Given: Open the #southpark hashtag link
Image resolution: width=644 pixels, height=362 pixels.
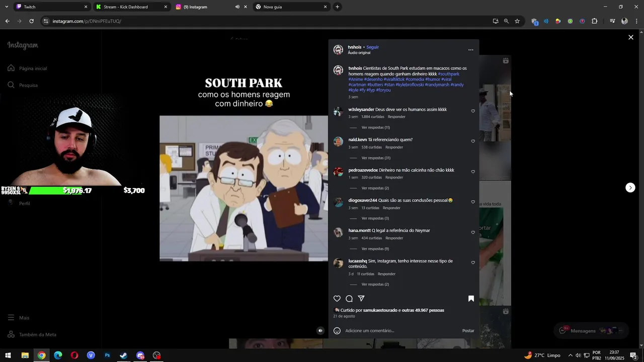Looking at the screenshot, I should tap(448, 74).
